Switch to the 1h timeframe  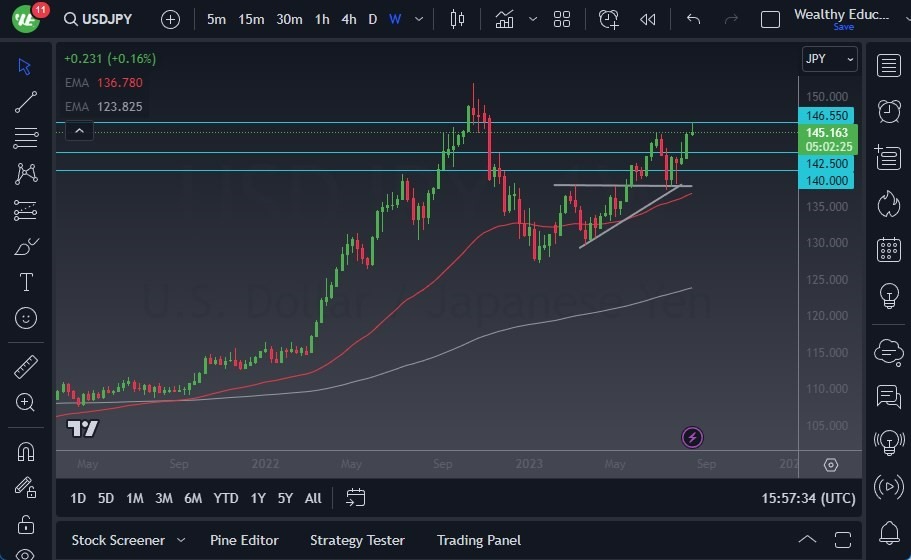(322, 19)
